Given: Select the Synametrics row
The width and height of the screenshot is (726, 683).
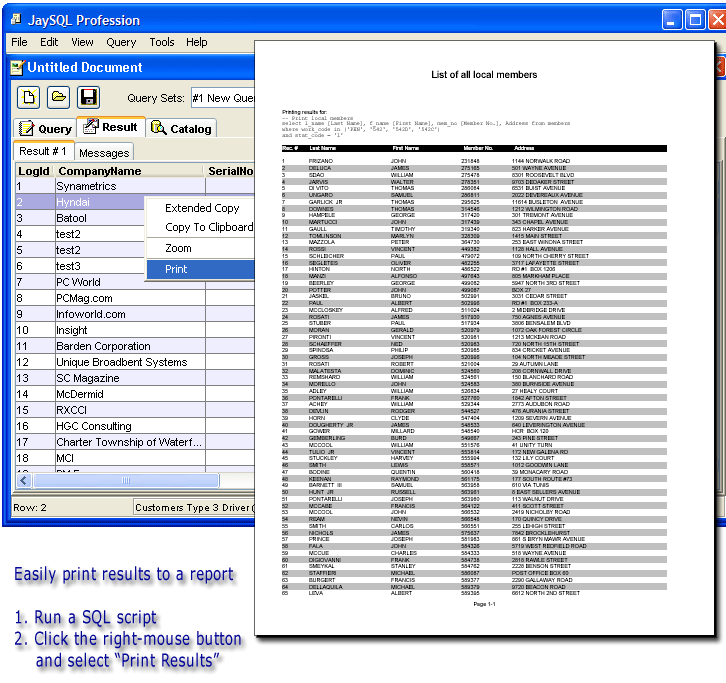Looking at the screenshot, I should pyautogui.click(x=135, y=186).
